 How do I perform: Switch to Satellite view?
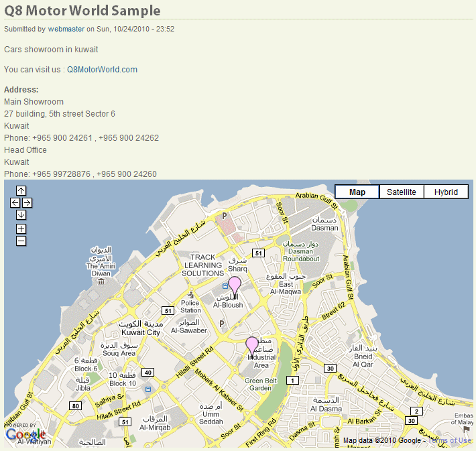pos(402,192)
